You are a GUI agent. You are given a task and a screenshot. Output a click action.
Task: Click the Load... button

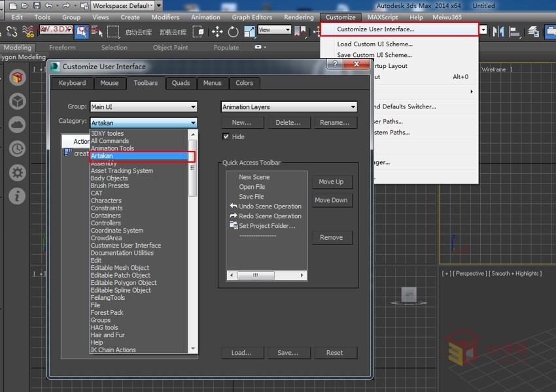242,353
